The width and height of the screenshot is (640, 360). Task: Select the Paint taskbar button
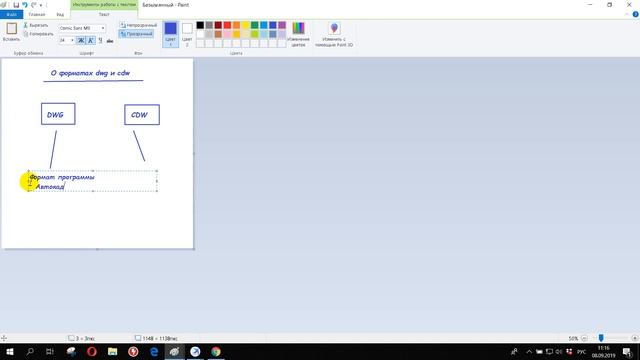point(174,351)
